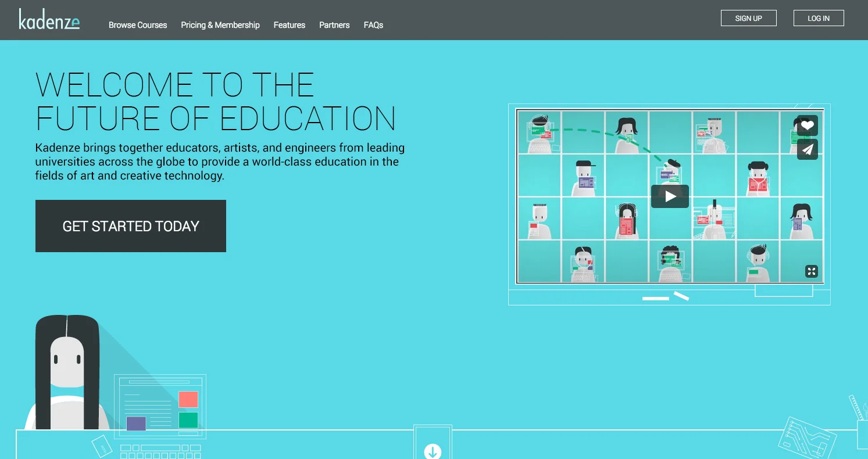868x459 pixels.
Task: Click the video progress bar
Action: point(656,299)
